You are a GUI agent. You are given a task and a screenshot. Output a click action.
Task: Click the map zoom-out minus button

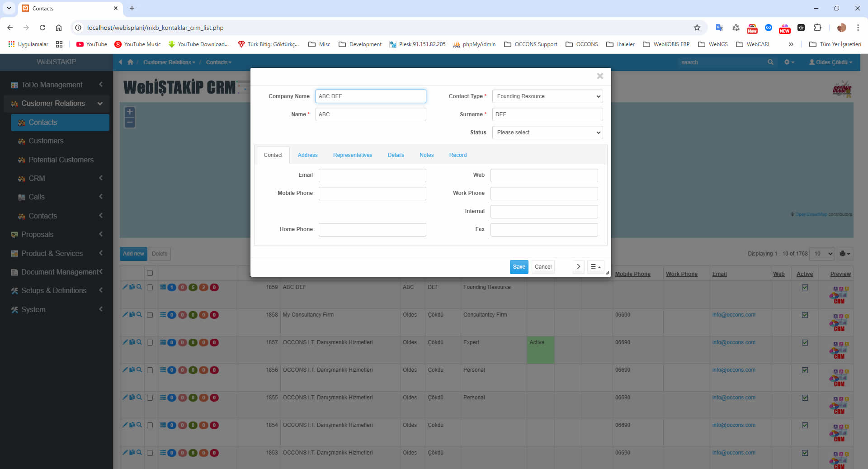tap(130, 123)
